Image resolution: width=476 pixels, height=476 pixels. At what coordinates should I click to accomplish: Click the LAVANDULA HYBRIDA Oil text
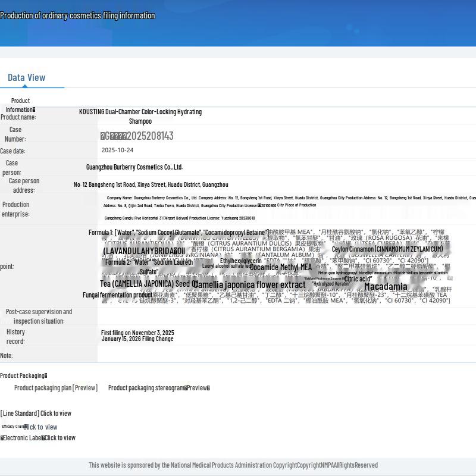point(144,251)
